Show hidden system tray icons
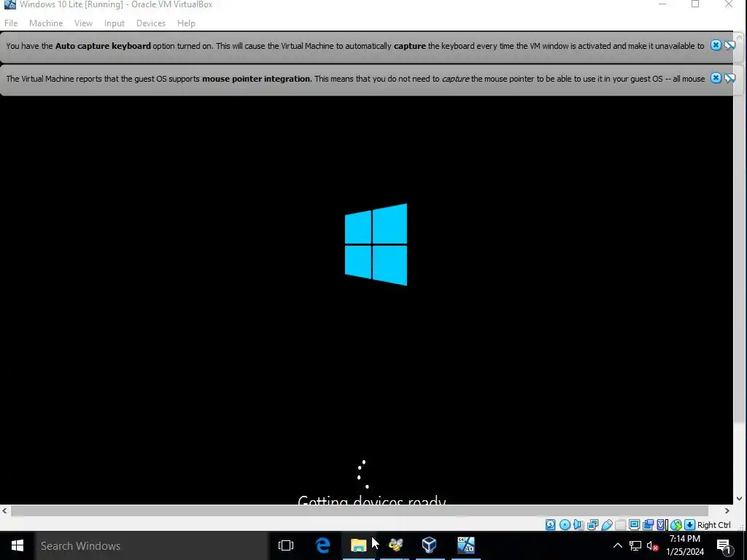Image resolution: width=747 pixels, height=560 pixels. (x=617, y=545)
